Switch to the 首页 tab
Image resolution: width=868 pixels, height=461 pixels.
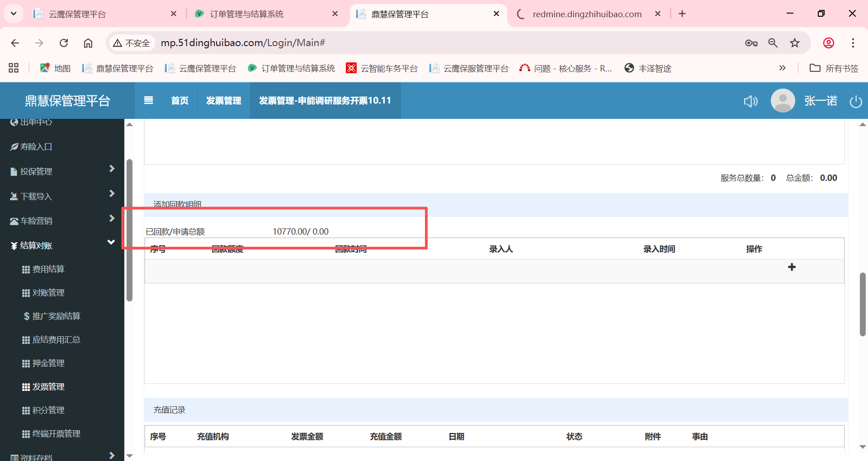[x=179, y=101]
